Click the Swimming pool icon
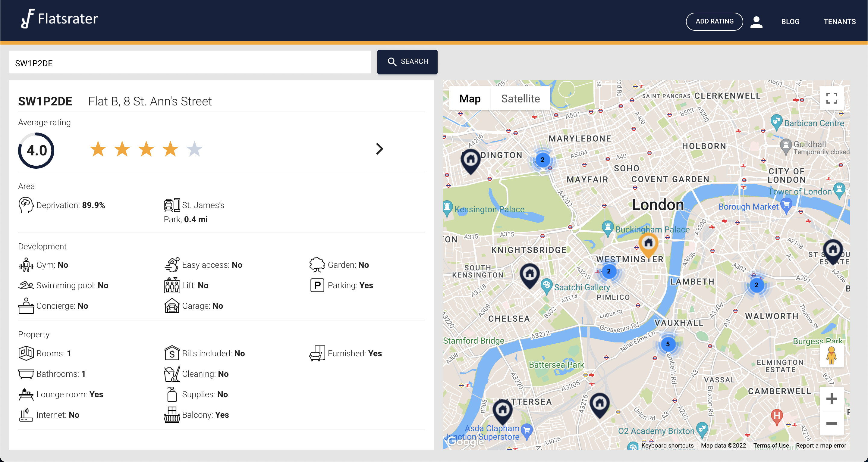868x462 pixels. [26, 285]
